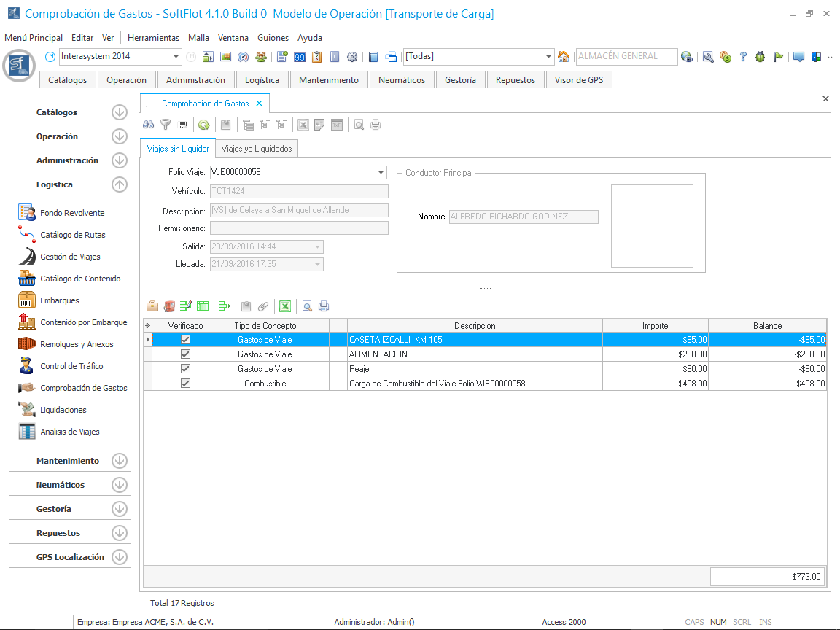The height and width of the screenshot is (630, 840).
Task: Open the Neumáticos module tab
Action: pyautogui.click(x=402, y=80)
